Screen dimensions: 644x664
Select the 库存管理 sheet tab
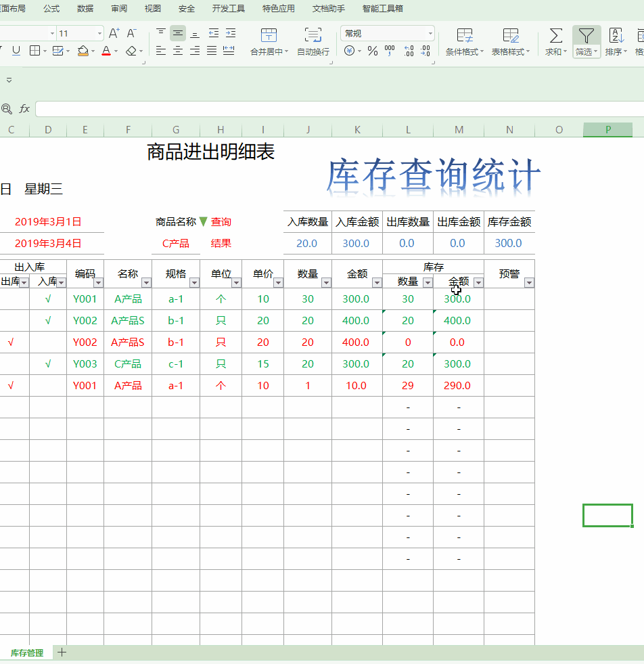27,652
